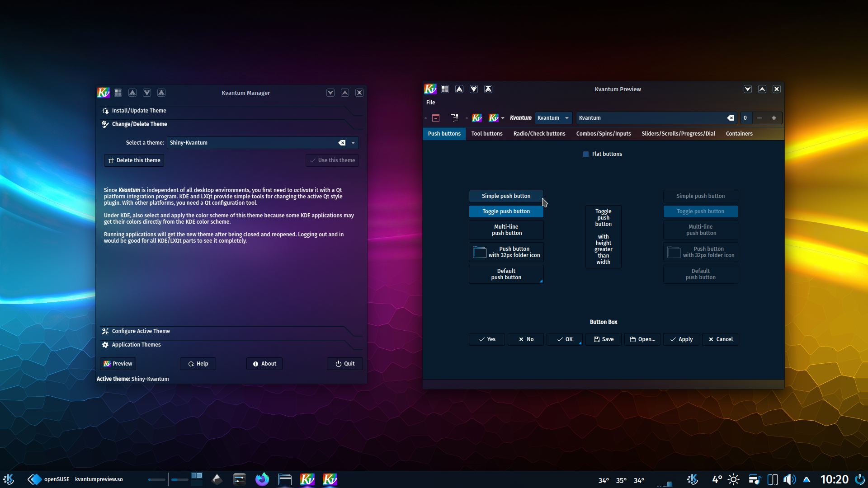Click the spin box value field showing 0
The width and height of the screenshot is (868, 488).
(x=746, y=118)
